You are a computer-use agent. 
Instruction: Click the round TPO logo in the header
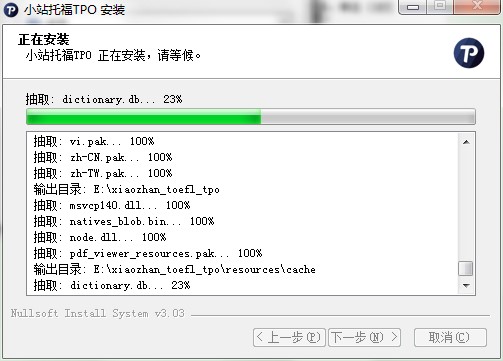[469, 53]
